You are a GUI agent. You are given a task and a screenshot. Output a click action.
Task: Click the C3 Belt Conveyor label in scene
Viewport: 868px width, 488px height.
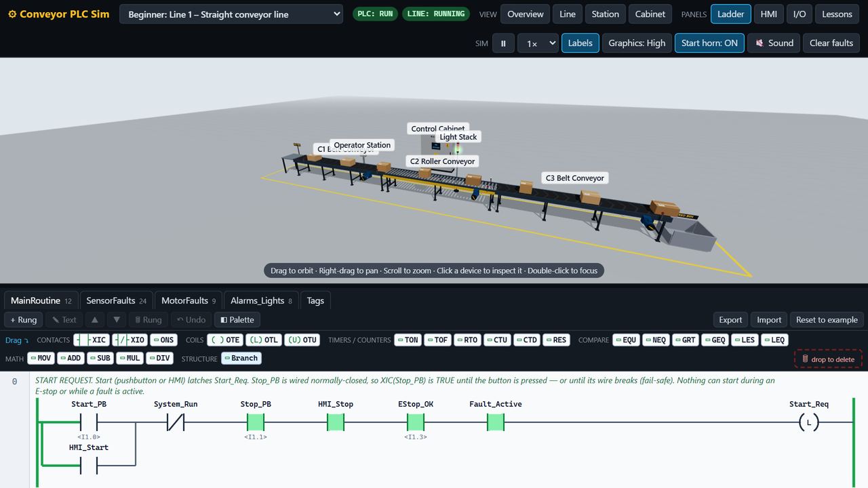point(575,178)
